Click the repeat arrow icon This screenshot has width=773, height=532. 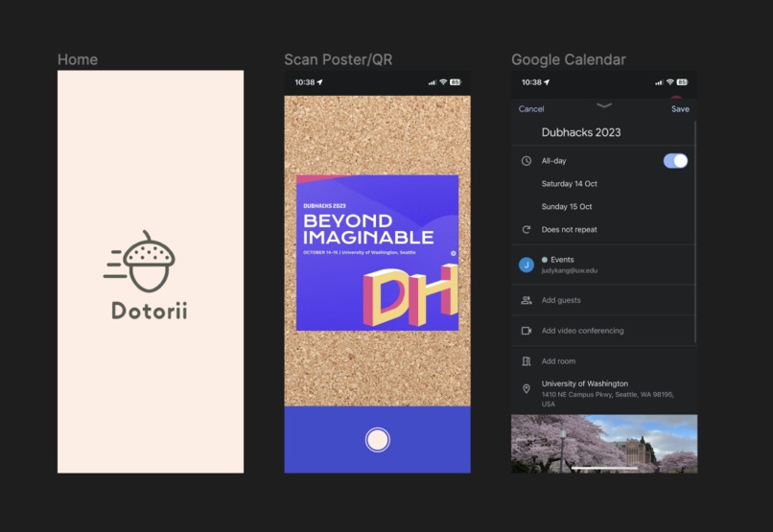point(526,229)
